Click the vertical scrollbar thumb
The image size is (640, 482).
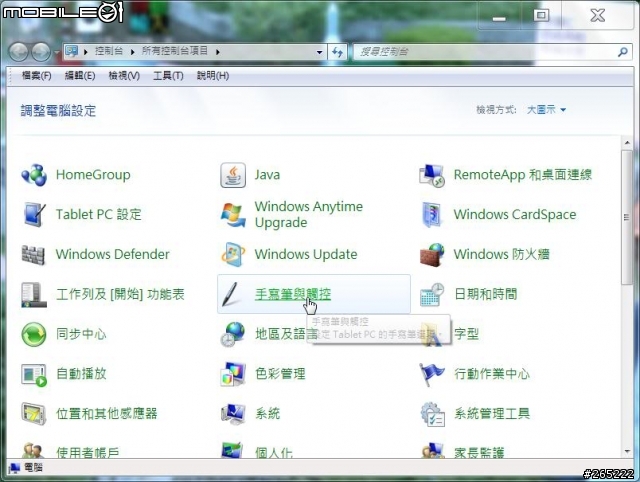coord(627,218)
